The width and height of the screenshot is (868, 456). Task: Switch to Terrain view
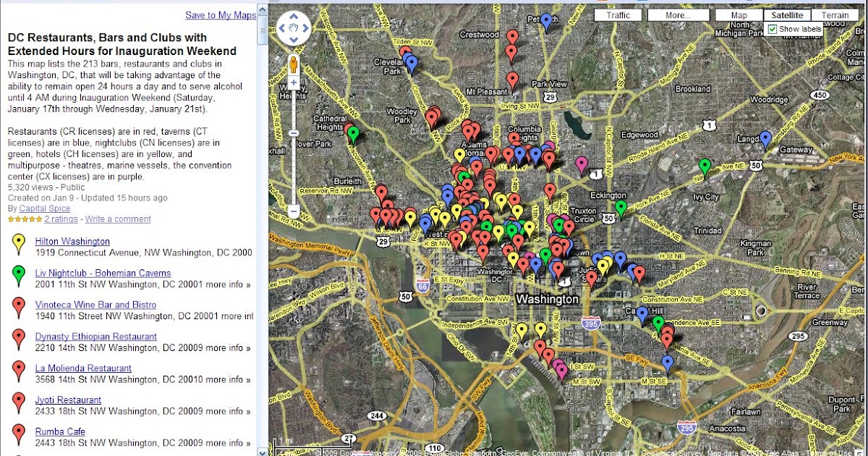pos(835,15)
